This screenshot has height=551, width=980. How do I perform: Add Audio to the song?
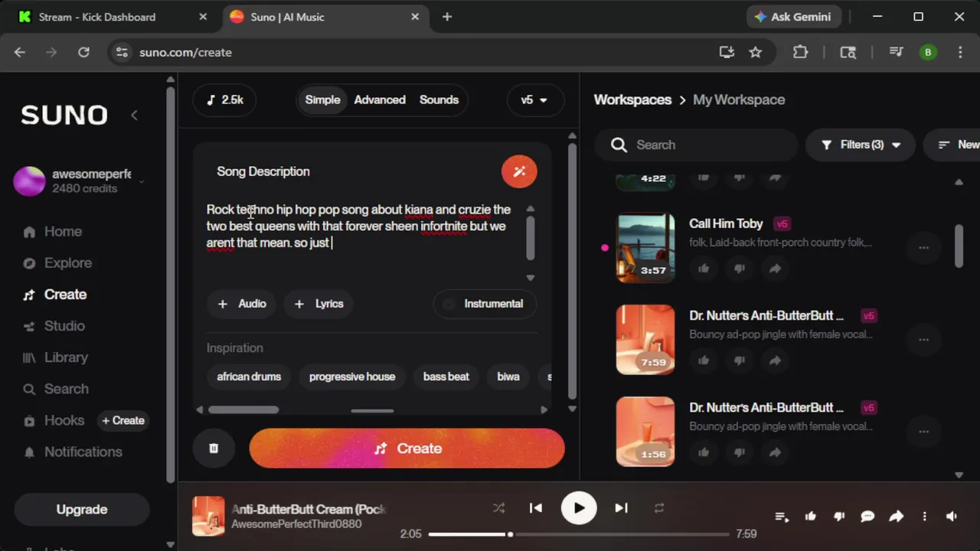tap(242, 304)
